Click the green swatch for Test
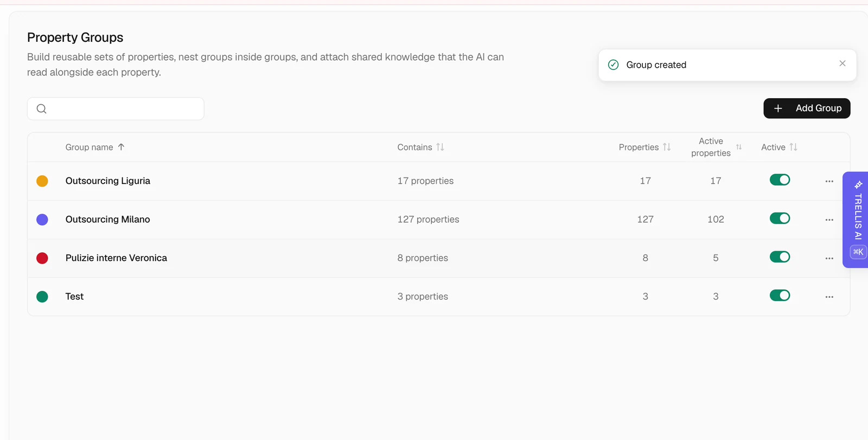 (x=42, y=297)
